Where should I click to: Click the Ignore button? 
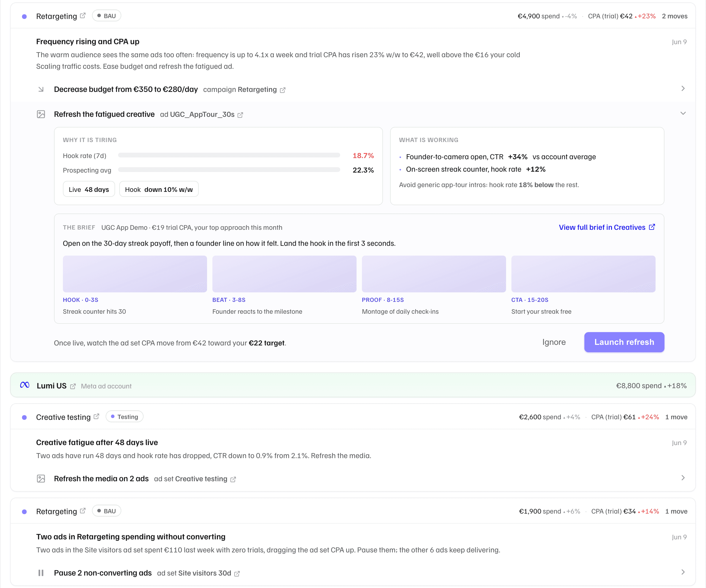pos(554,342)
